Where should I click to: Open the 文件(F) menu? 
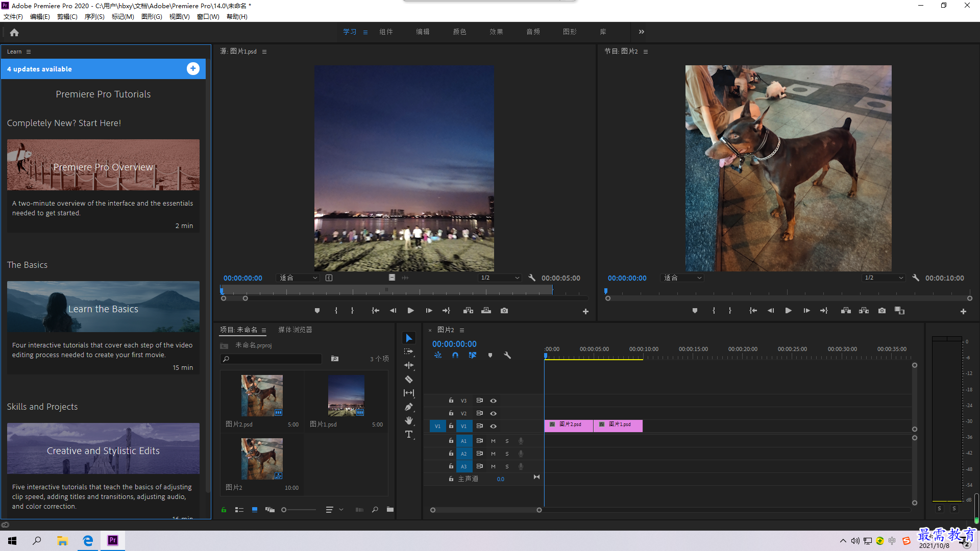point(13,17)
